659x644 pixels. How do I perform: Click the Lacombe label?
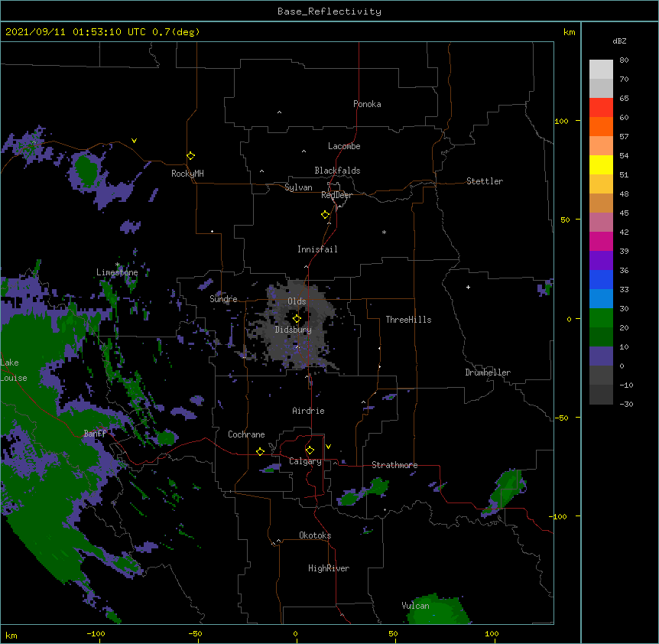pos(344,146)
